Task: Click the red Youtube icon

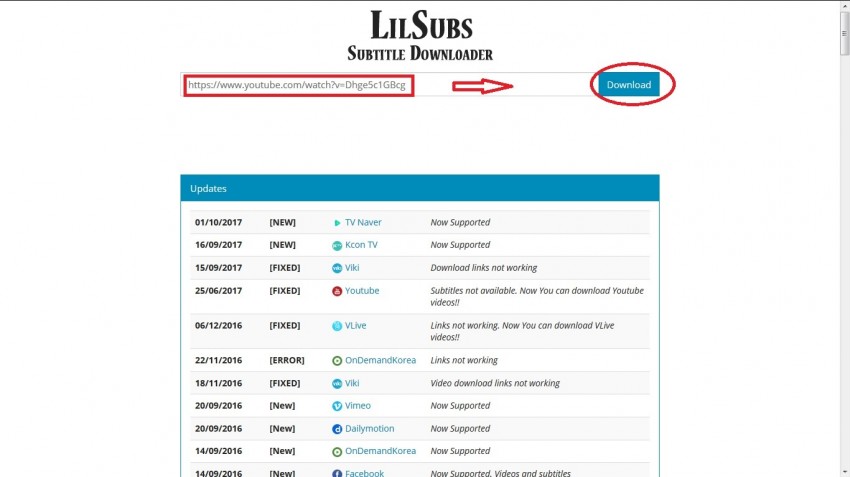Action: pos(337,291)
